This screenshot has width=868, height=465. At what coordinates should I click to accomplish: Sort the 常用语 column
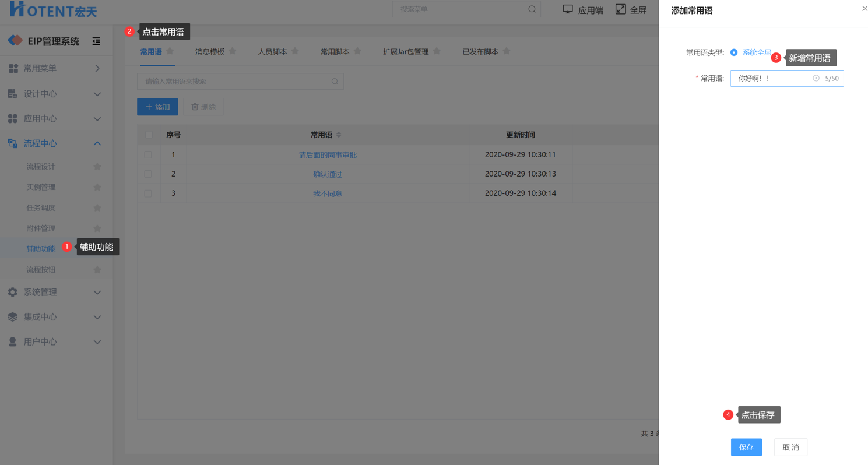(x=339, y=135)
